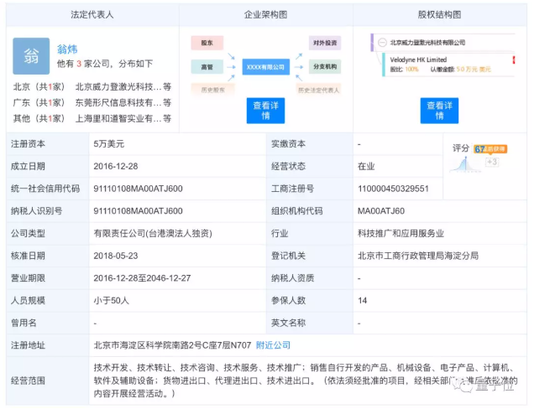Open the 附近公司 link
Screen dimensions: 550x414
click(x=273, y=345)
